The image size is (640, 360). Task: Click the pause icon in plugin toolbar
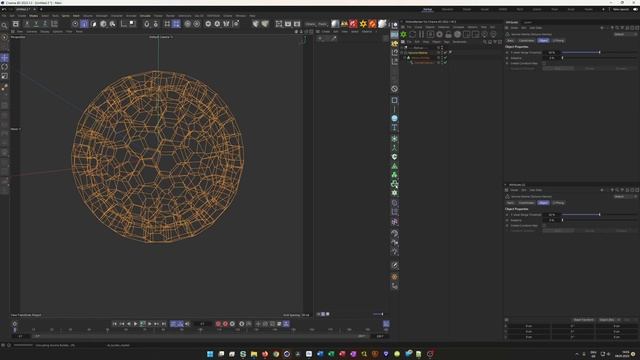pyautogui.click(x=421, y=34)
